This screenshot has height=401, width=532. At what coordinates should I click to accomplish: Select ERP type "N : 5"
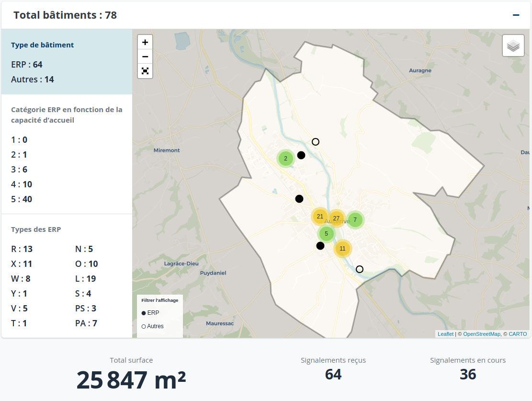tap(84, 249)
